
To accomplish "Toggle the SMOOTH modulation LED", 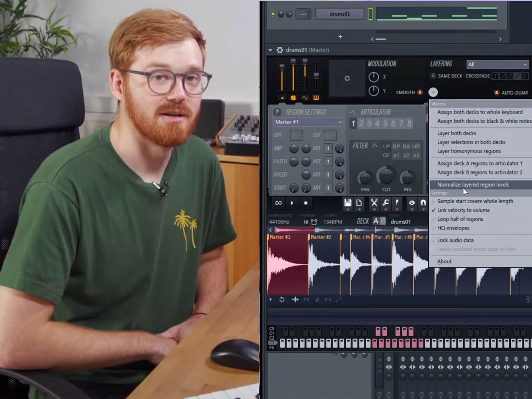I will tap(420, 92).
